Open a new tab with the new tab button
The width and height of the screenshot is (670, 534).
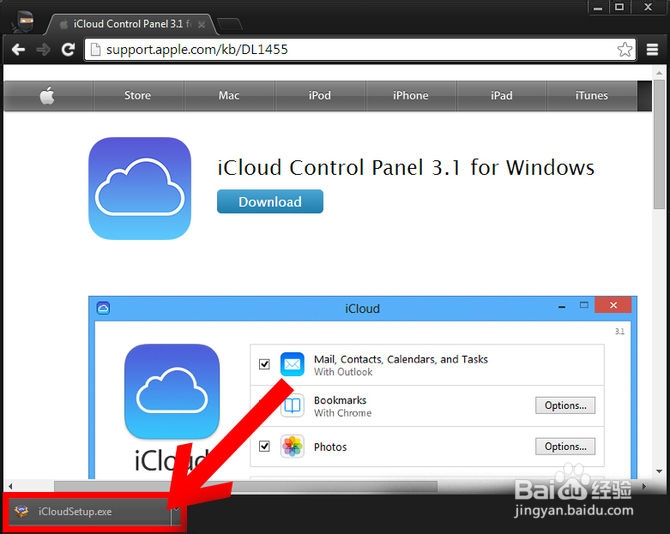pyautogui.click(x=229, y=24)
